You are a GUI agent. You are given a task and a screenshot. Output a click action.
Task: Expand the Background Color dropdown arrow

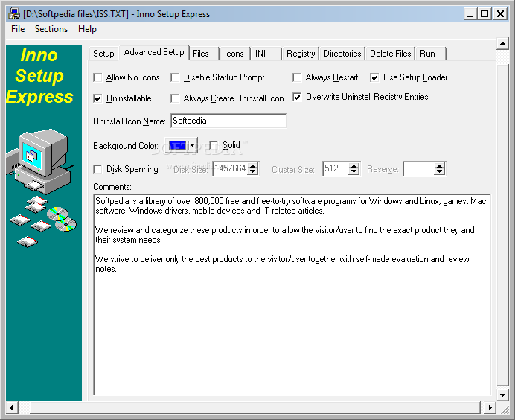click(x=193, y=145)
